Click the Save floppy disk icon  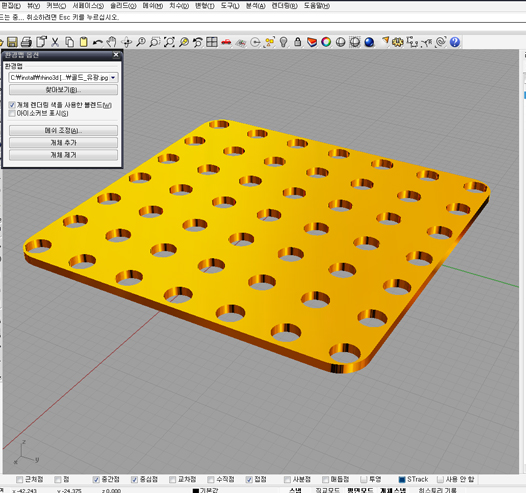coord(12,42)
